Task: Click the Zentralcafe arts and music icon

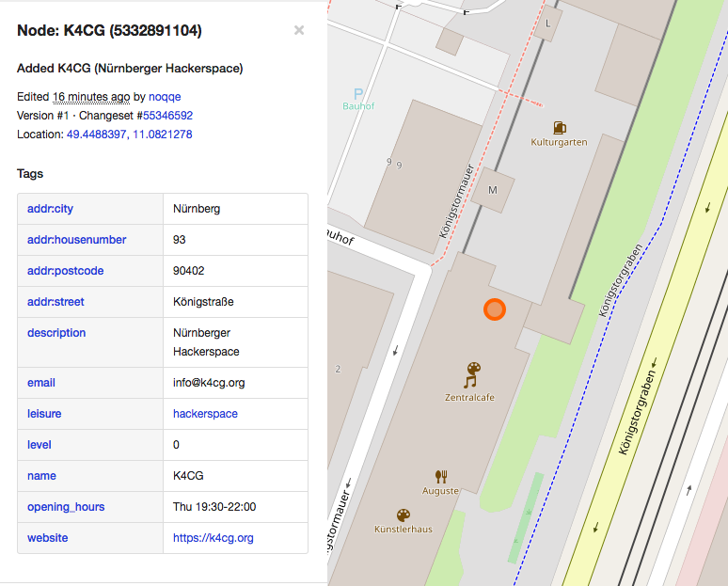Action: [x=471, y=375]
